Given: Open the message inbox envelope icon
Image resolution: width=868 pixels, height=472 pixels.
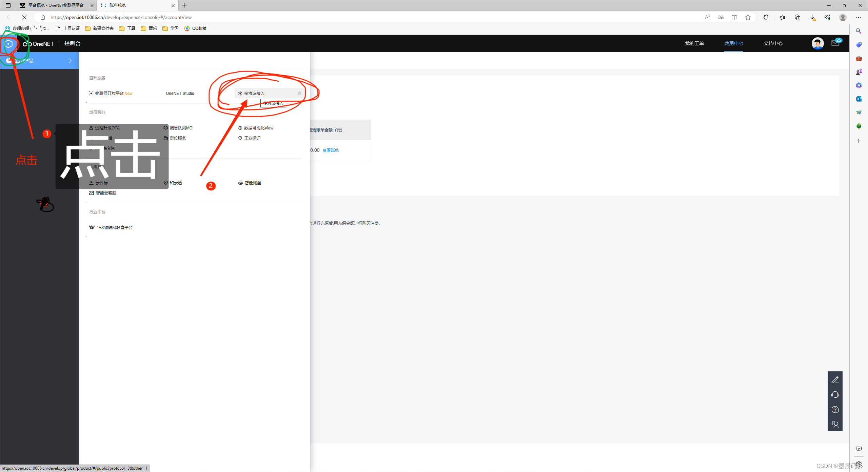Looking at the screenshot, I should click(835, 43).
